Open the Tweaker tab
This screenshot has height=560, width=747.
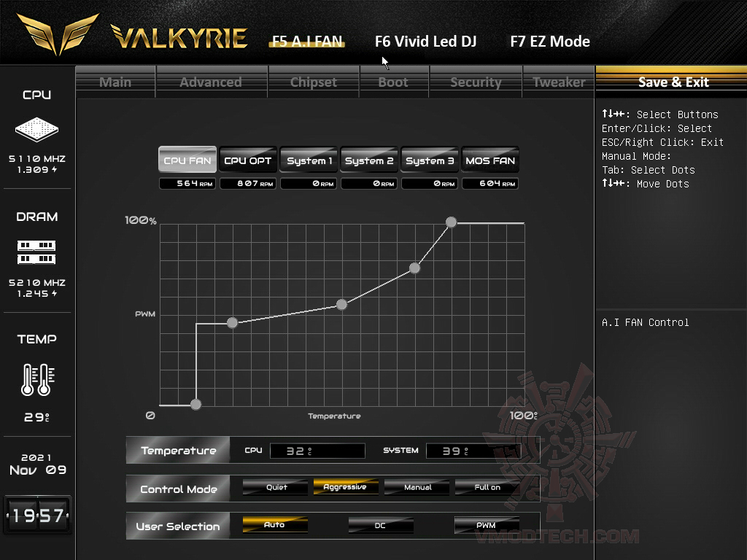point(559,82)
